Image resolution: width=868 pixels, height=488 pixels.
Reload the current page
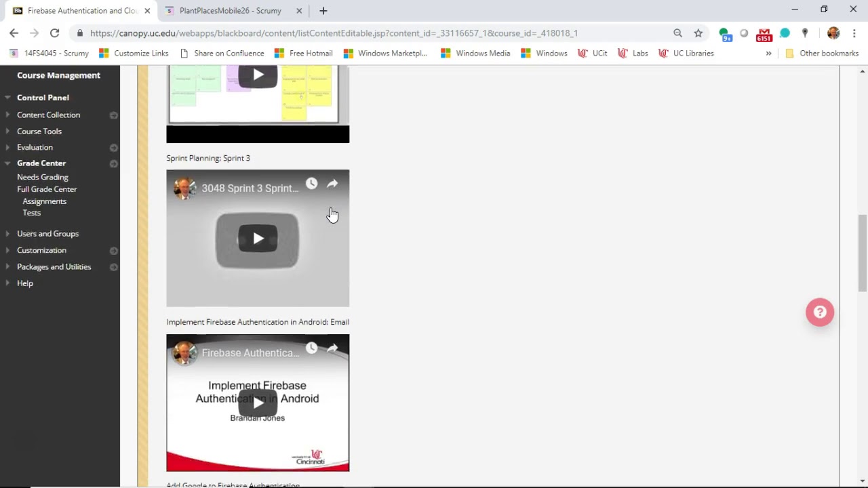tap(54, 33)
